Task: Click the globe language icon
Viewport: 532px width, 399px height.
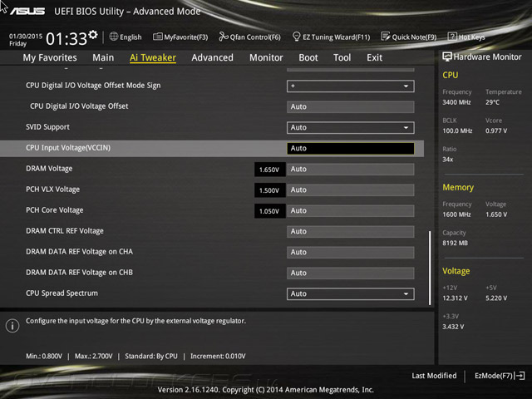Action: click(x=114, y=37)
